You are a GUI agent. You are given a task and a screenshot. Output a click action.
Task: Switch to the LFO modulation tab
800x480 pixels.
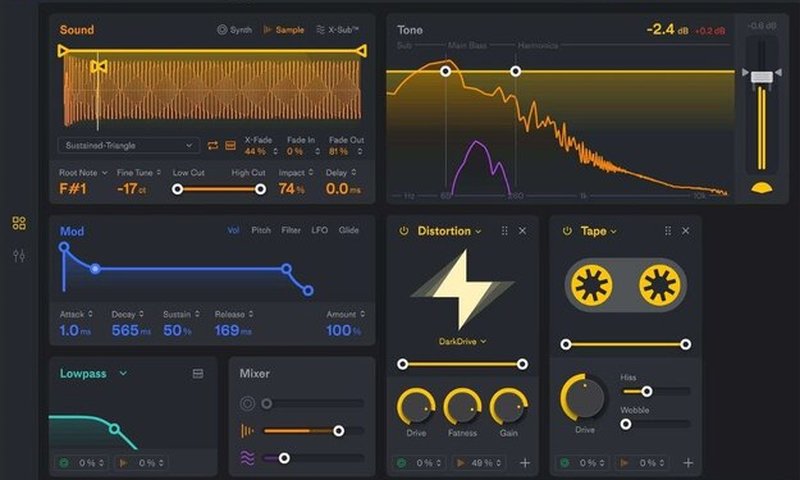tap(319, 231)
